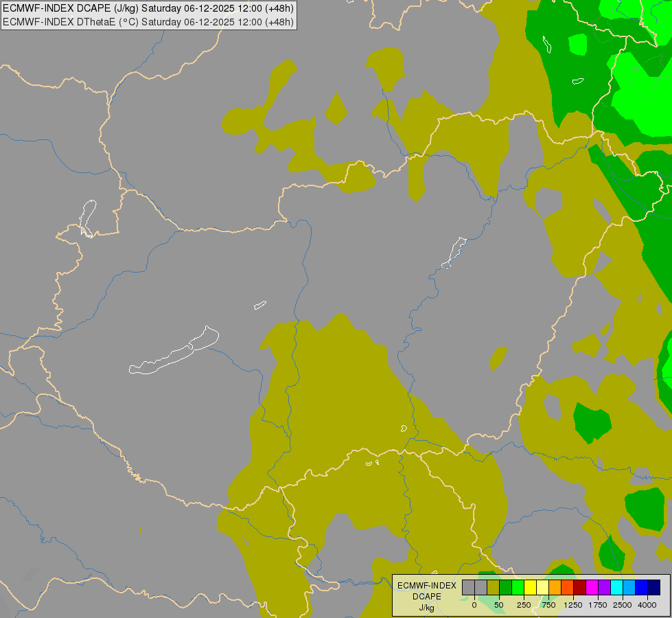Select the red-orange legend swatch

(x=568, y=587)
